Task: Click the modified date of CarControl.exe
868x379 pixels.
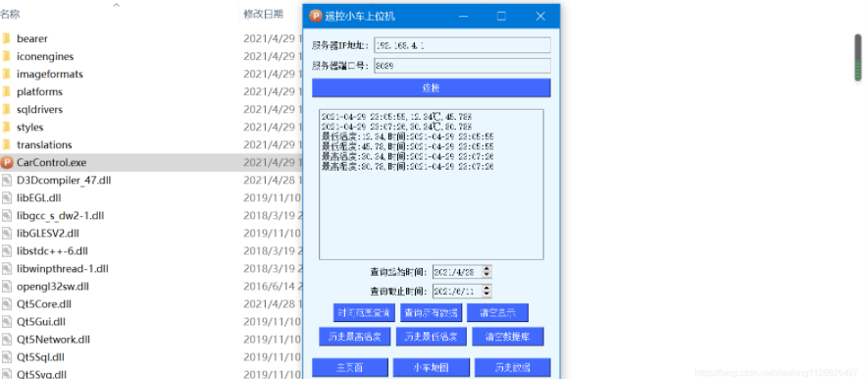Action: pos(273,162)
